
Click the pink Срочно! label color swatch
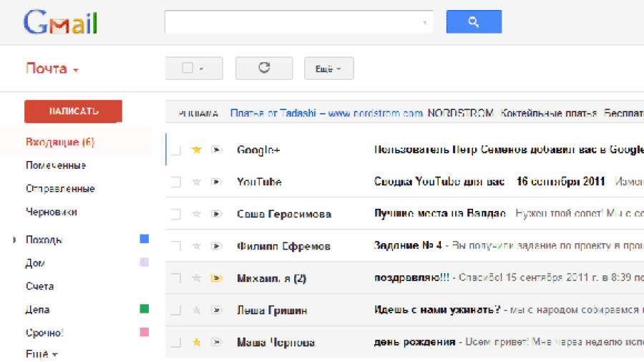(144, 332)
